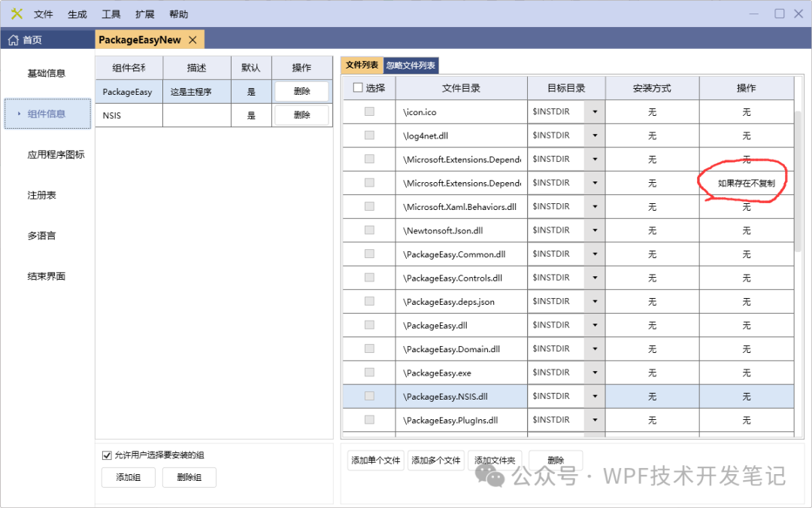Screen dimensions: 812x508
Task: Open the 结束界面 section
Action: [x=47, y=276]
